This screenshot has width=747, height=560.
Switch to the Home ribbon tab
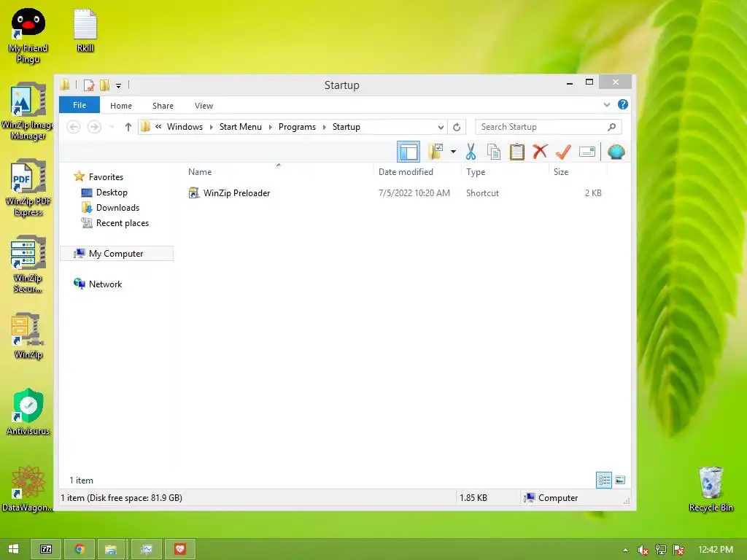coord(121,106)
